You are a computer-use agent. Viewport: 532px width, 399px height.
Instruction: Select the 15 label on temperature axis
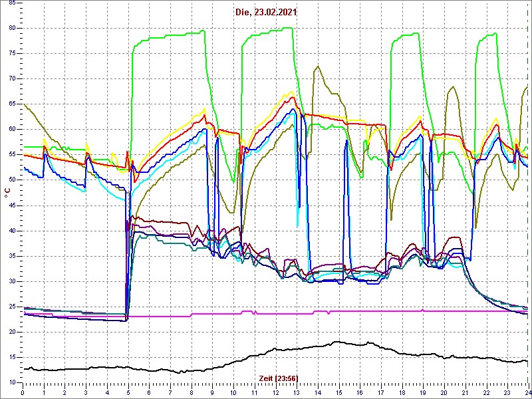(12, 358)
